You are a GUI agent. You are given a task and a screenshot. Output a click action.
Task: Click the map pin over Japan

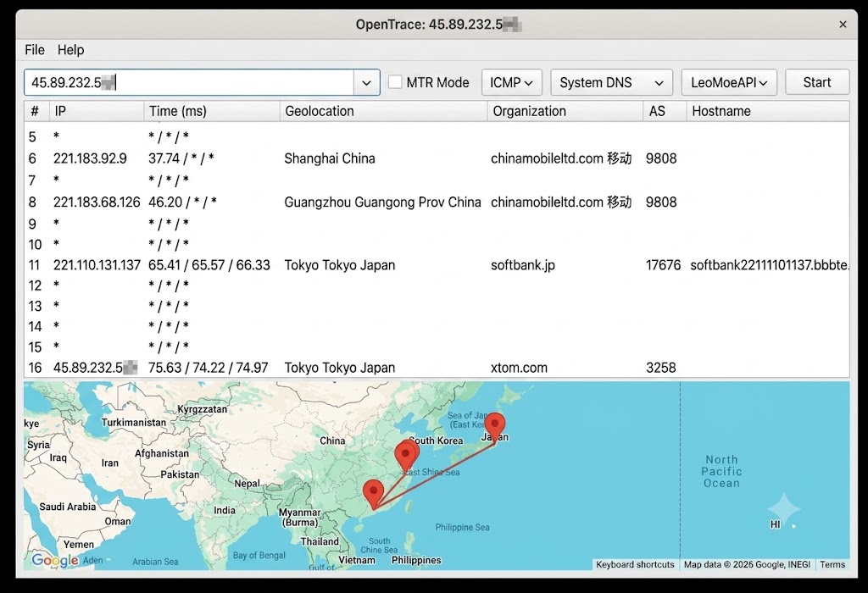click(x=494, y=427)
